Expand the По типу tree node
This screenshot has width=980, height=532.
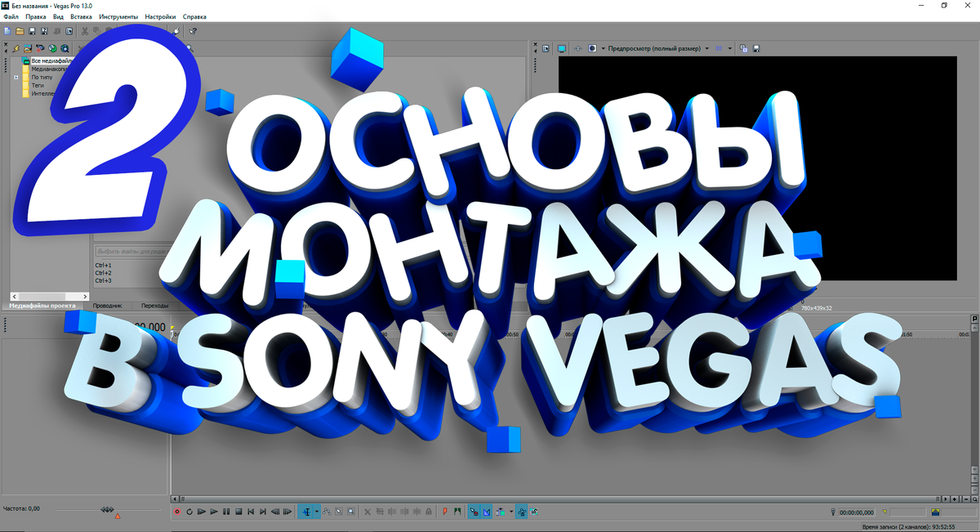click(16, 77)
